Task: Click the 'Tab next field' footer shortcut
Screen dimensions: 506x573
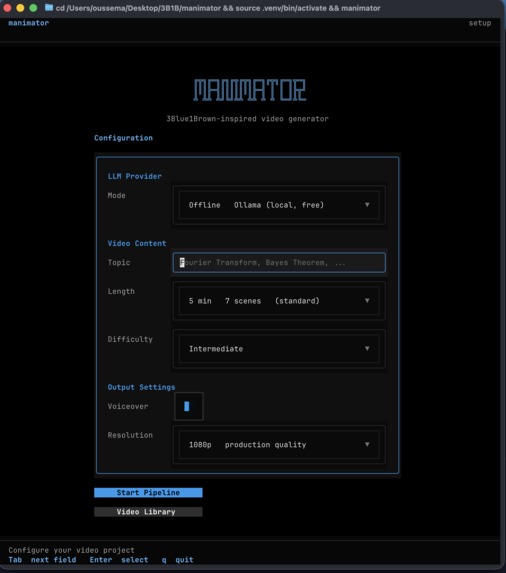Action: click(42, 560)
